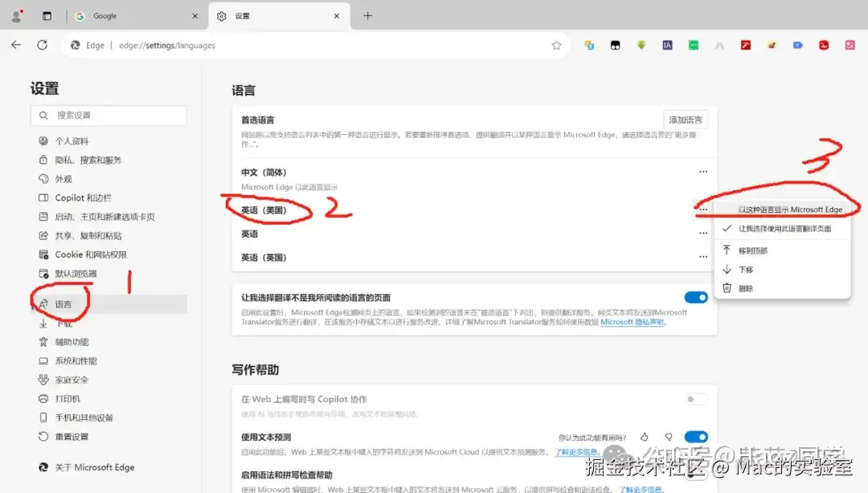Image resolution: width=868 pixels, height=493 pixels.
Task: Open 了解更多信息 link under grammar check
Action: [x=641, y=489]
